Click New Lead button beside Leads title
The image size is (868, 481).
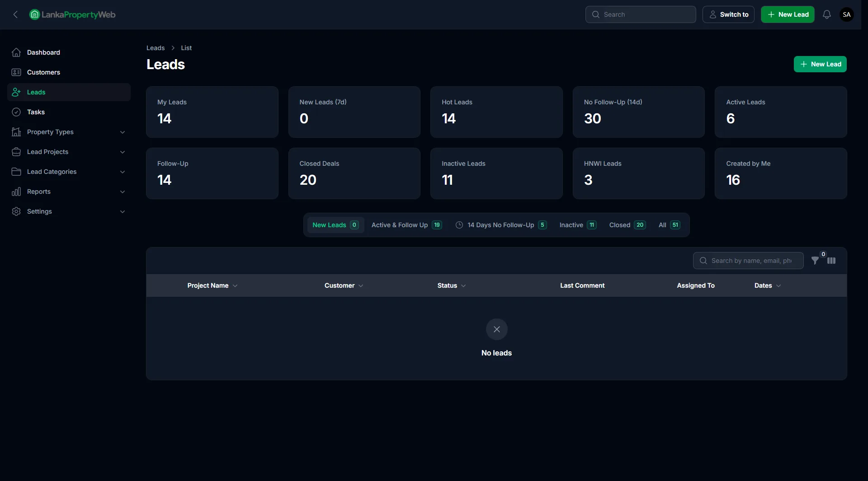[820, 64]
